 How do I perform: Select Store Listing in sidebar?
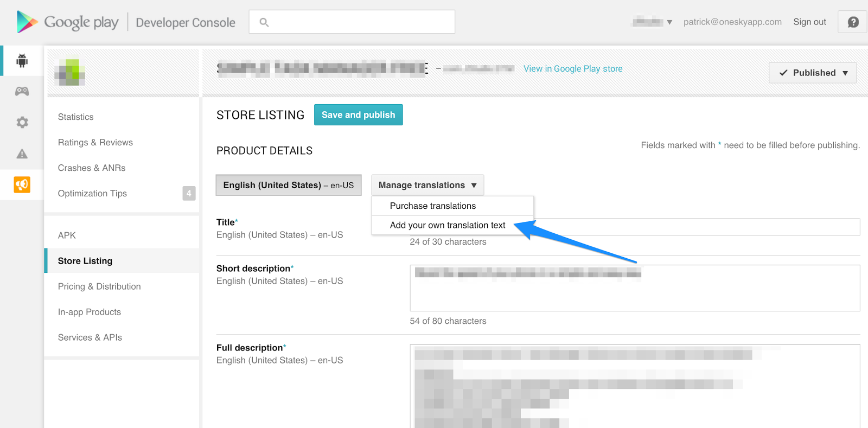coord(122,261)
